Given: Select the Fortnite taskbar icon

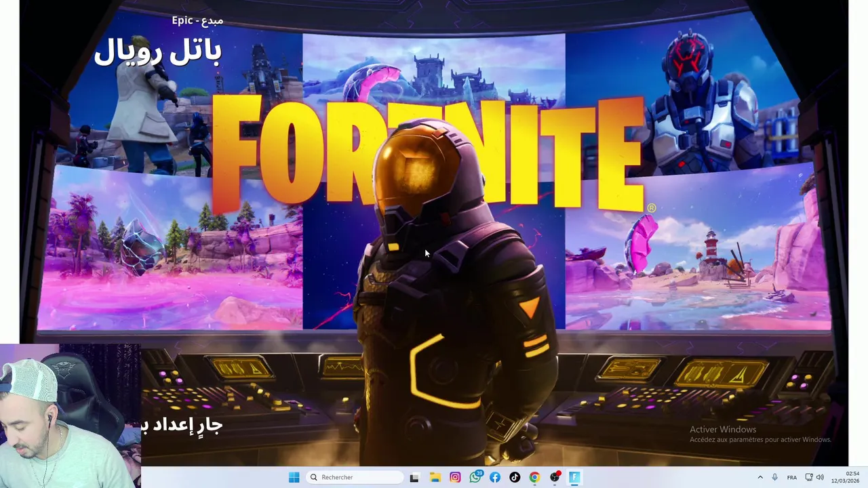Looking at the screenshot, I should coord(574,477).
